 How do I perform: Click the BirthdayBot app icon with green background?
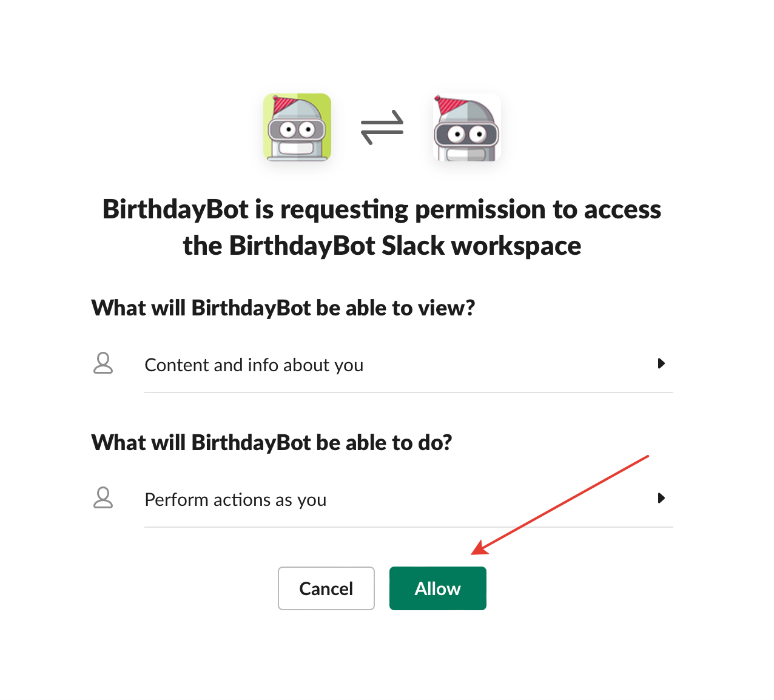coord(297,127)
